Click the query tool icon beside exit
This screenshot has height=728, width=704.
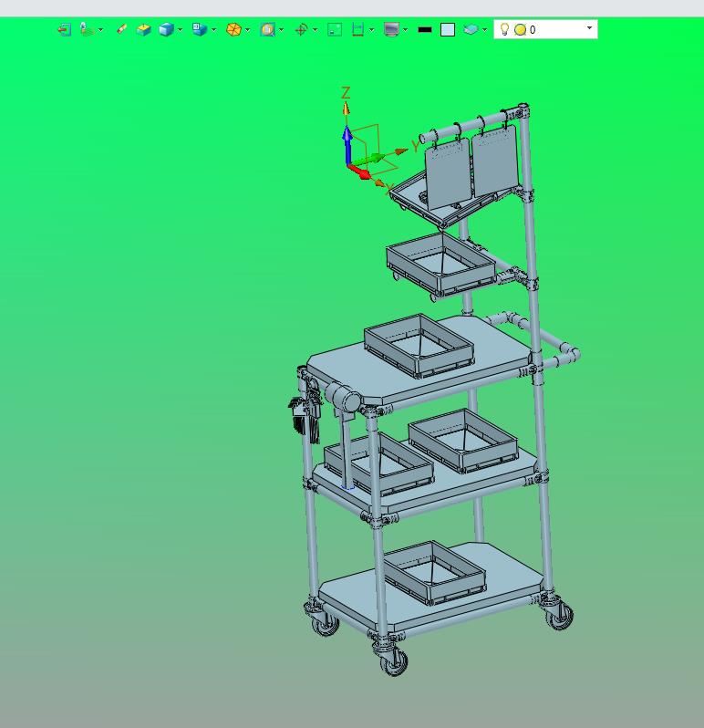(87, 29)
